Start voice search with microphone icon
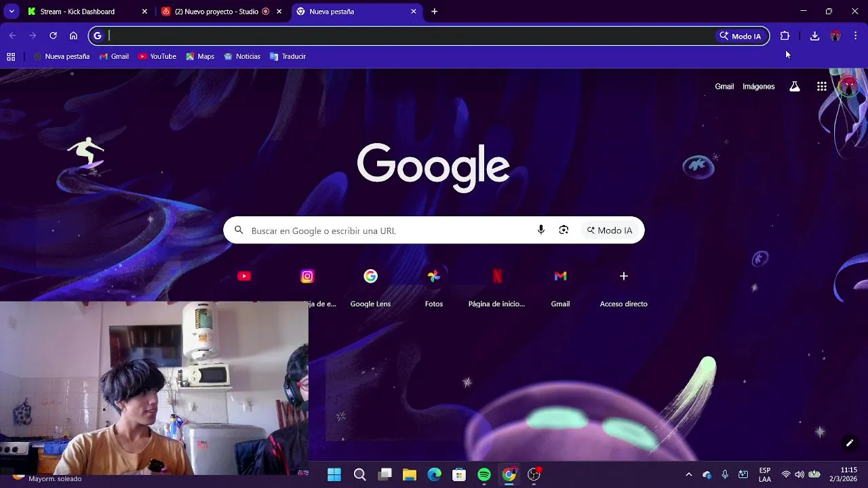The image size is (868, 488). click(x=540, y=230)
